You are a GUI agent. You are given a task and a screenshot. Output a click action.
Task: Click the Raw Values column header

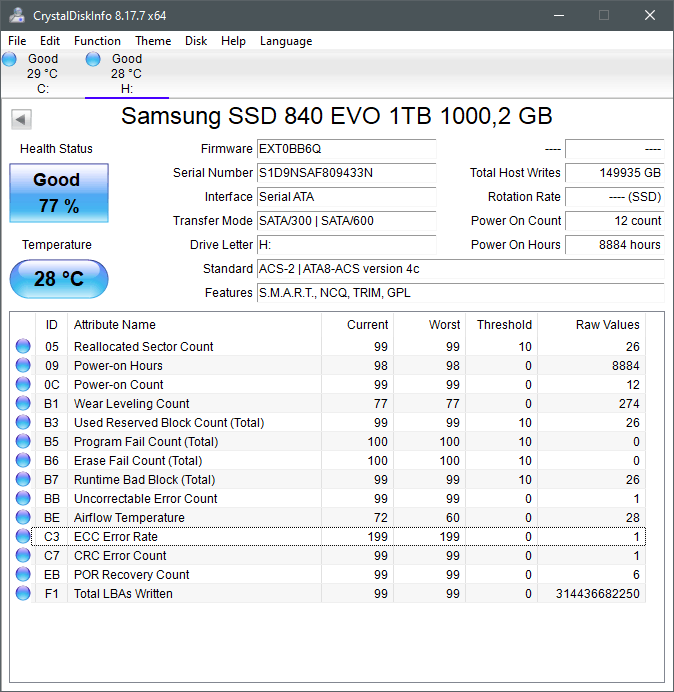point(591,325)
